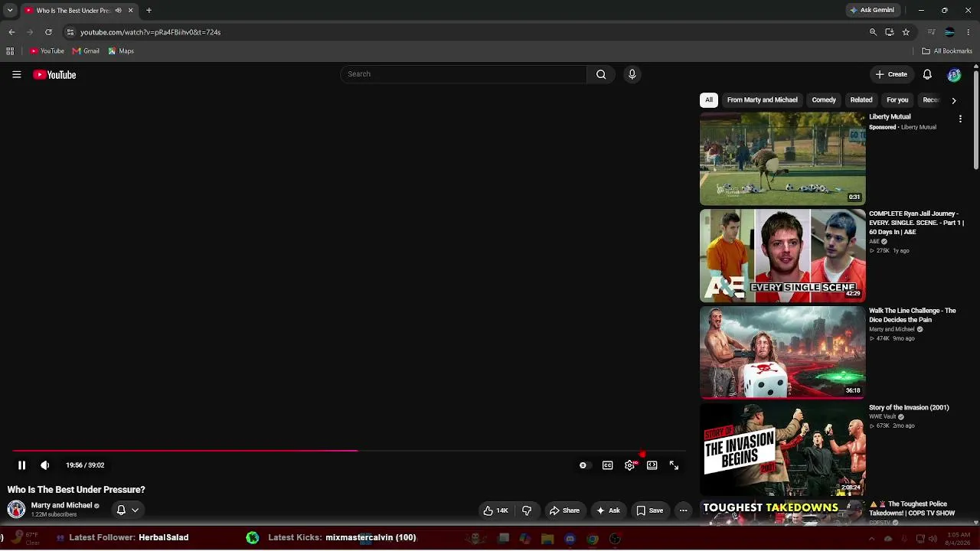Pause the video
This screenshot has width=980, height=551.
21,465
